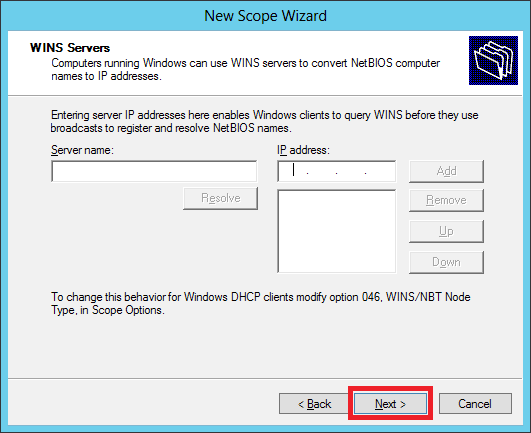Cancel the New Scope Wizard
This screenshot has width=531, height=433.
(x=475, y=404)
